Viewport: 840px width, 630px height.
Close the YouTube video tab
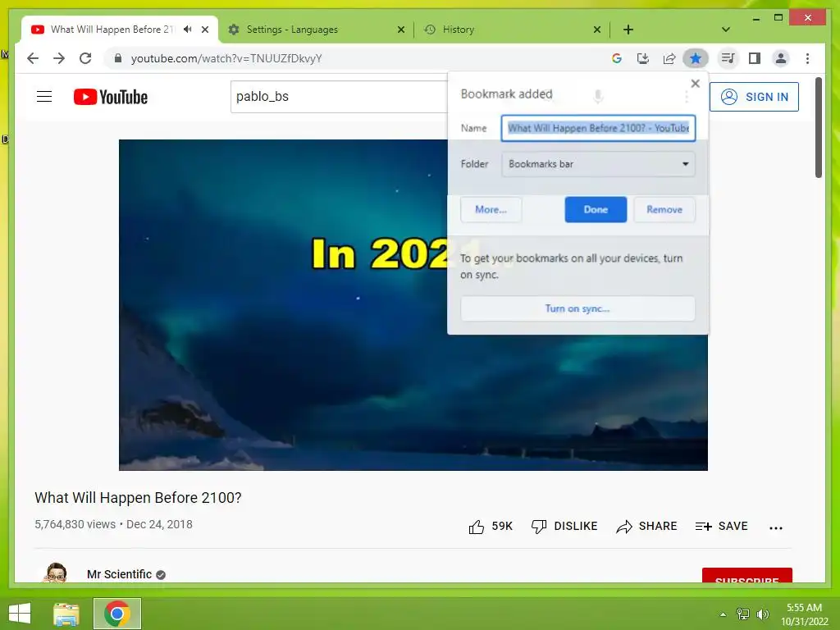pyautogui.click(x=204, y=30)
